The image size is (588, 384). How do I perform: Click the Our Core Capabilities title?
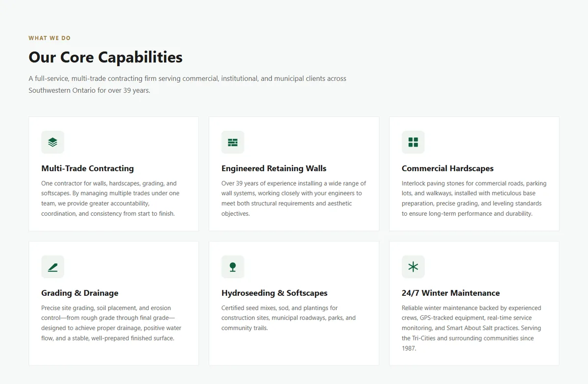pos(105,57)
